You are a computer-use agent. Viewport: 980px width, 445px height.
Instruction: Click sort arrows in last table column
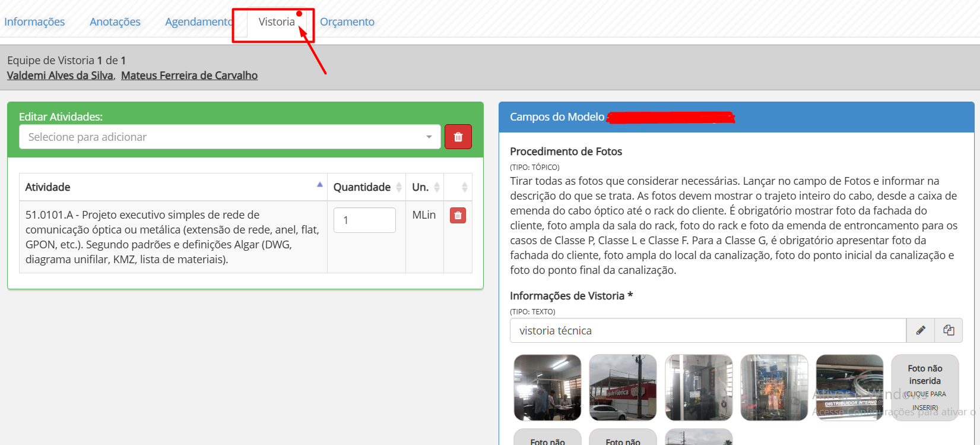click(x=464, y=187)
